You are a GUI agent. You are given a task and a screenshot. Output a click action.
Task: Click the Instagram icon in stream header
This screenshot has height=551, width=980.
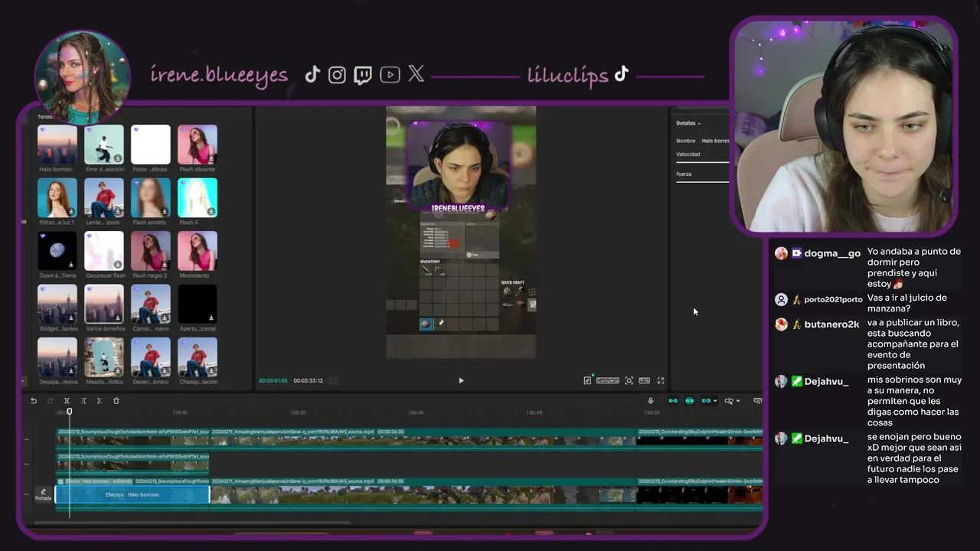[337, 74]
